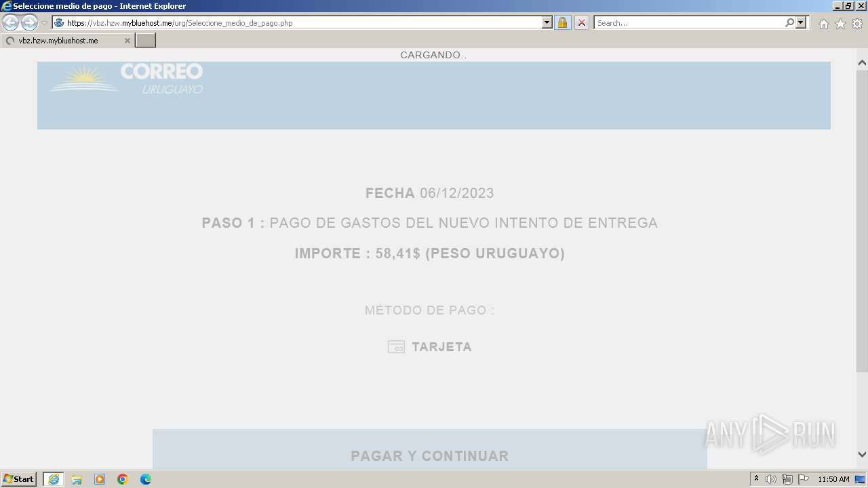Open Internet Explorer from the taskbar
Screen dimensions: 868x488
(x=54, y=479)
